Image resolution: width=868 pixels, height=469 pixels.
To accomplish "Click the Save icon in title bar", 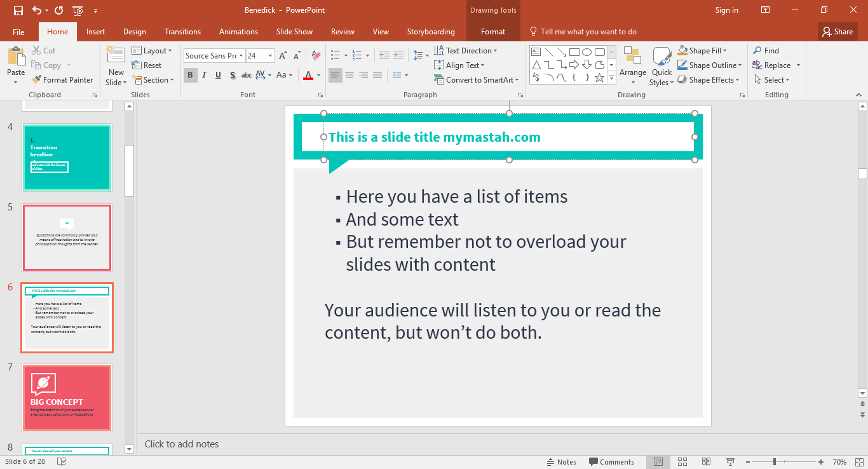I will pos(18,10).
